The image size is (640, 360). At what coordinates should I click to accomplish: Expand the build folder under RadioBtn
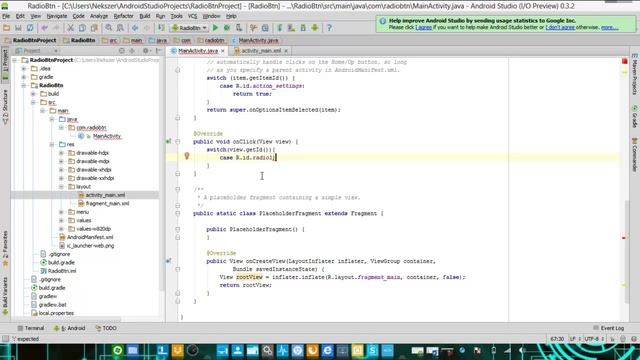coord(33,93)
